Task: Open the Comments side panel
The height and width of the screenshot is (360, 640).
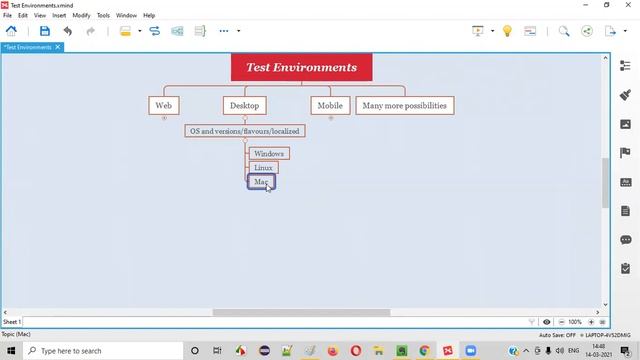Action: 625,240
